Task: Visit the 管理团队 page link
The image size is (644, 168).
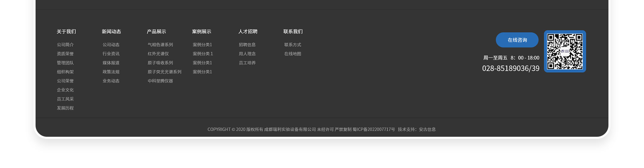Action: [65, 63]
